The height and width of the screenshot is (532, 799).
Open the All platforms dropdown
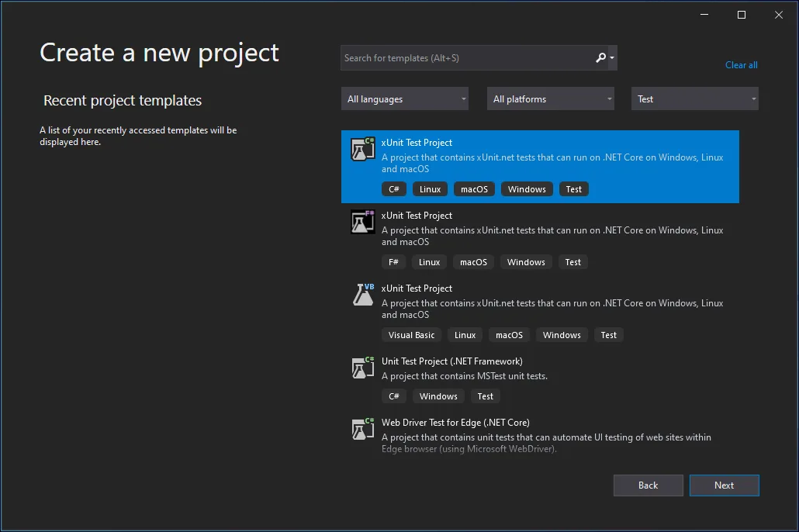pos(550,98)
